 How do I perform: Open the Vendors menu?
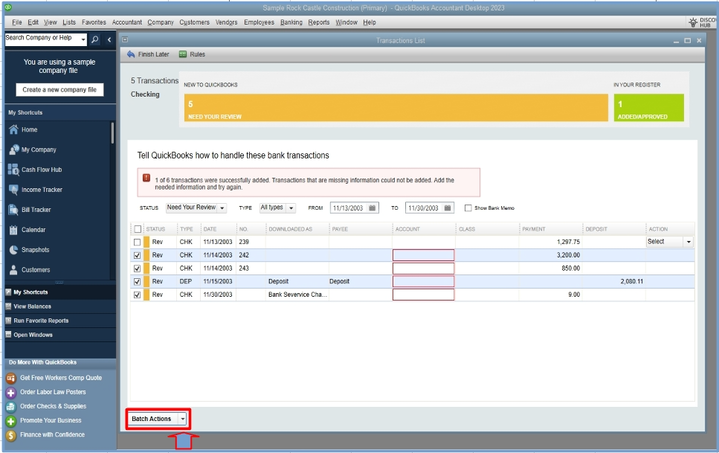coord(227,22)
